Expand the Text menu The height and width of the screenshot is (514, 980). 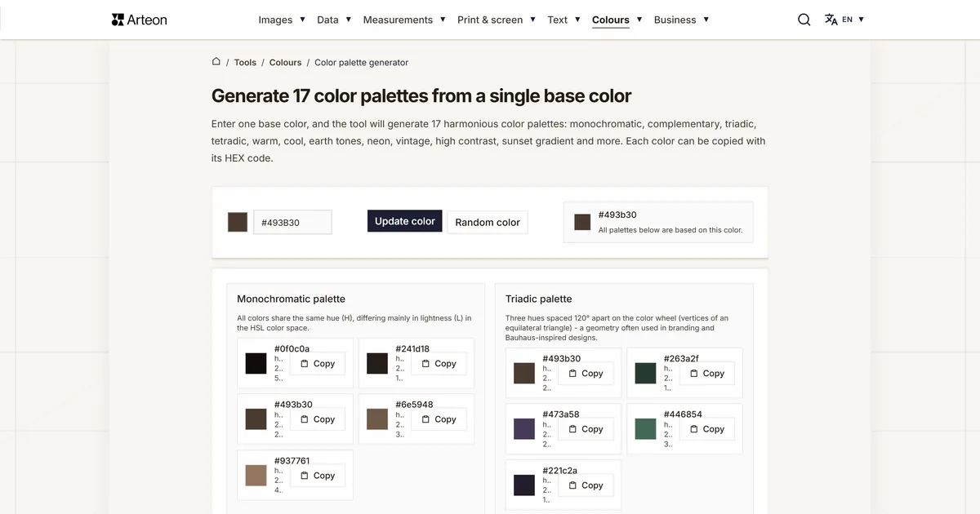[x=563, y=20]
